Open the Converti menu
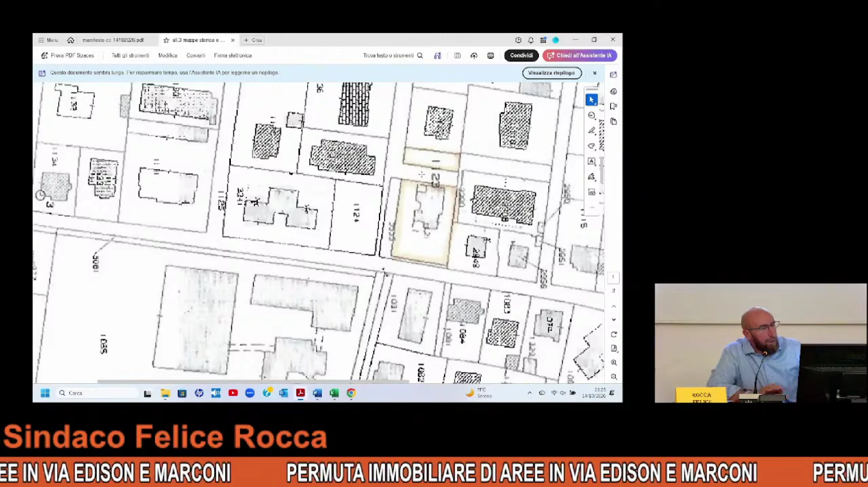868x487 pixels. [196, 56]
